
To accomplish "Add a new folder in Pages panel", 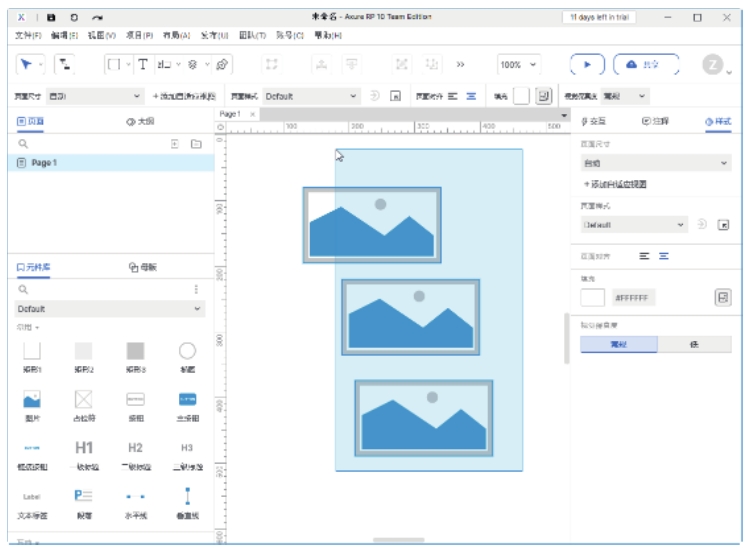I will [196, 144].
